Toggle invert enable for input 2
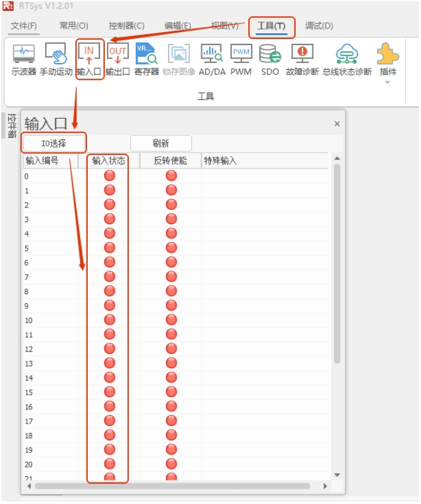This screenshot has height=504, width=421. pos(172,205)
